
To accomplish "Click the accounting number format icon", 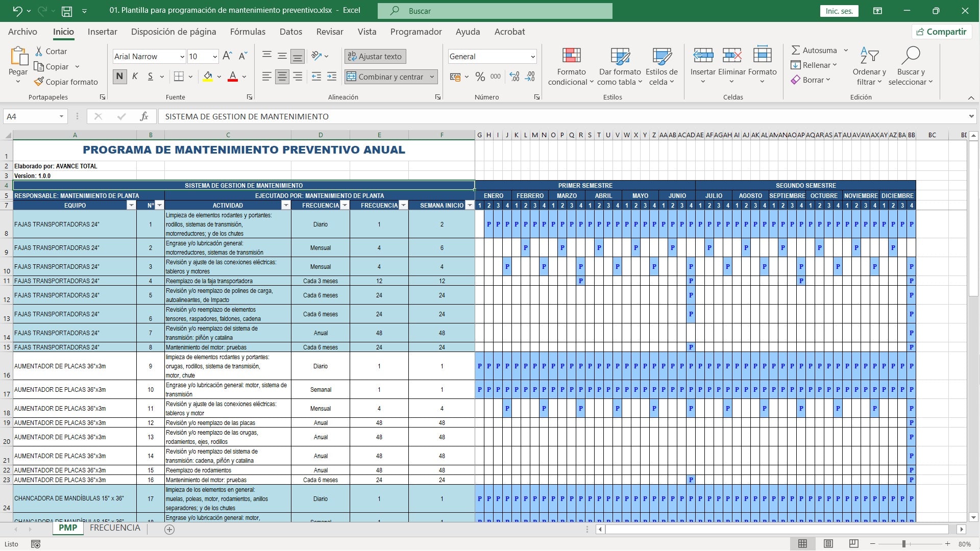I will [x=455, y=77].
